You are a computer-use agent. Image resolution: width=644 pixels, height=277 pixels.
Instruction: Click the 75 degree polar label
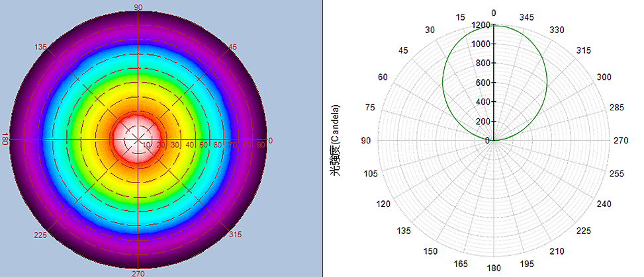[370, 108]
